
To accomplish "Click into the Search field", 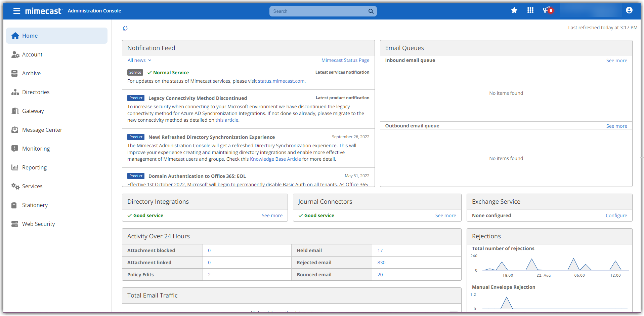I will [319, 11].
